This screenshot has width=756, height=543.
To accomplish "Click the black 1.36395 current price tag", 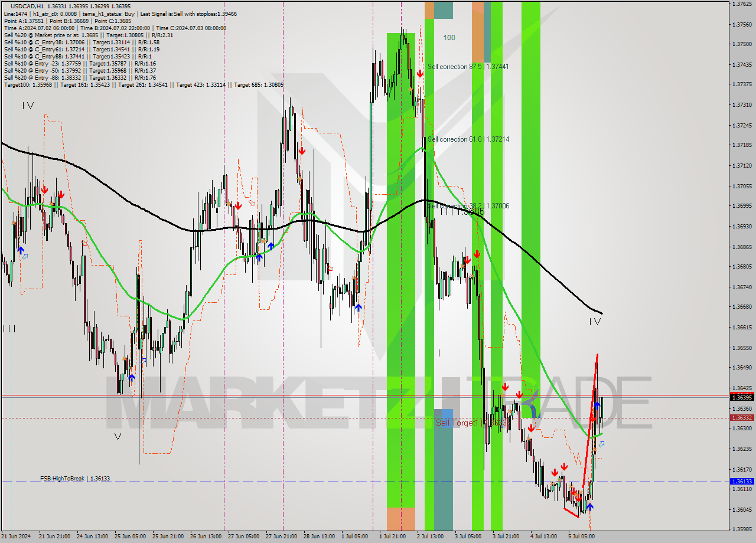I will [x=742, y=397].
